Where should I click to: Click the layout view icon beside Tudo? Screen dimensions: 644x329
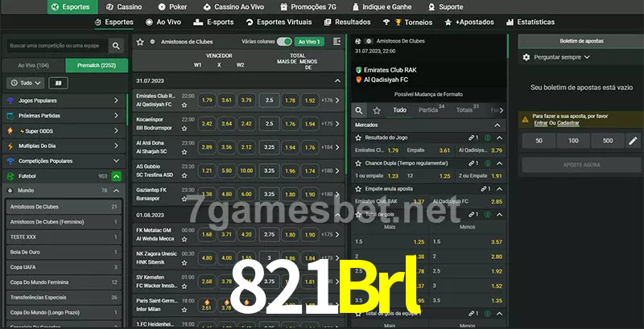point(58,83)
